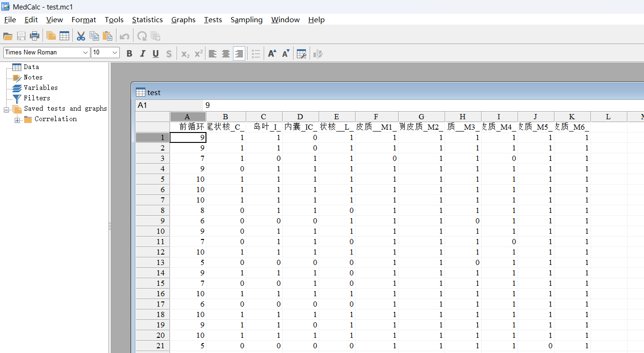This screenshot has height=353, width=644.
Task: Increase the font size
Action: [x=272, y=54]
